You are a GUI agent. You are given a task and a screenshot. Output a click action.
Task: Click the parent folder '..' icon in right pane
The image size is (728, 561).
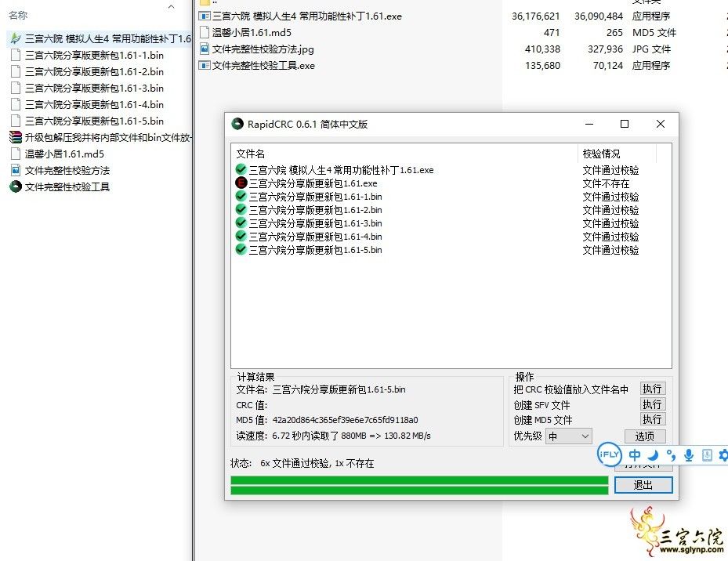205,2
